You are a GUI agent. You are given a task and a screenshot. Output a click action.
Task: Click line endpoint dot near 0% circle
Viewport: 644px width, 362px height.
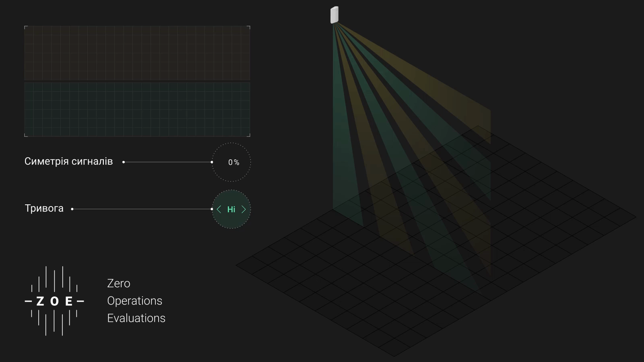(x=212, y=162)
